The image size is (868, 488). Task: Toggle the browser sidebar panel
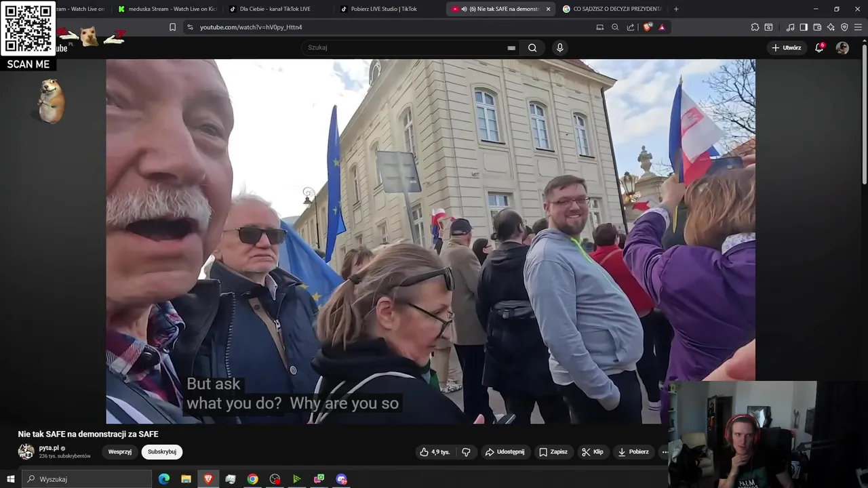[804, 27]
